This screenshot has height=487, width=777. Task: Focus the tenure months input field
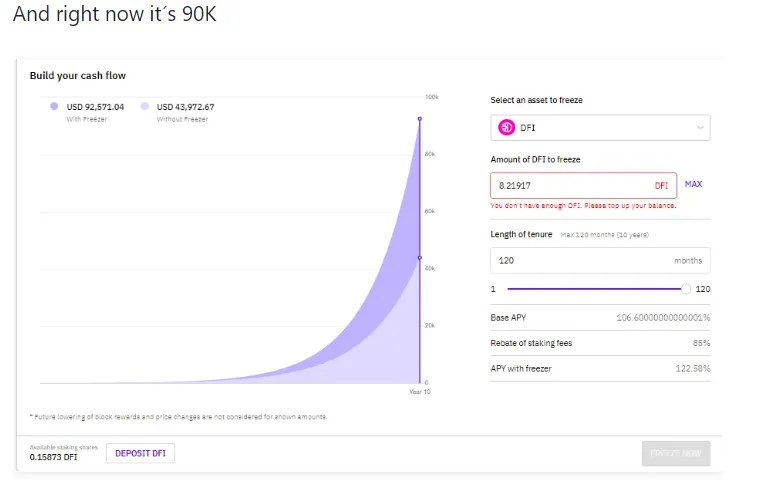tap(600, 261)
